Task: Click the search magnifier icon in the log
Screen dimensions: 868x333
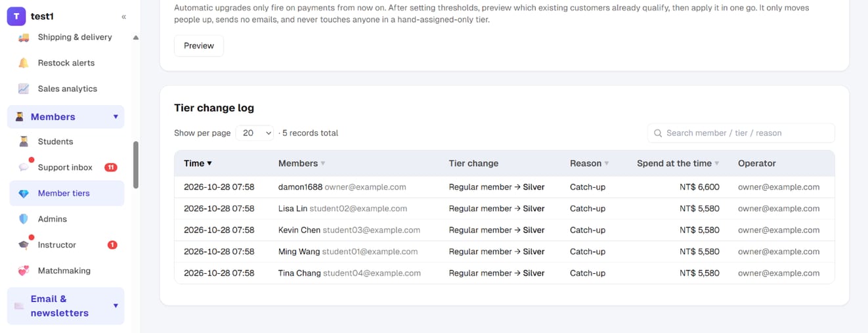Action: [x=658, y=133]
